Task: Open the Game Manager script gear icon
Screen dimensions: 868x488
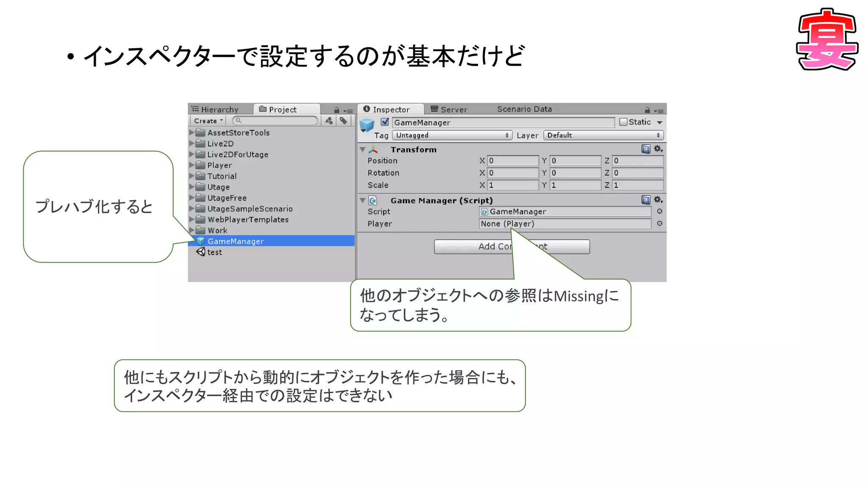Action: point(658,200)
